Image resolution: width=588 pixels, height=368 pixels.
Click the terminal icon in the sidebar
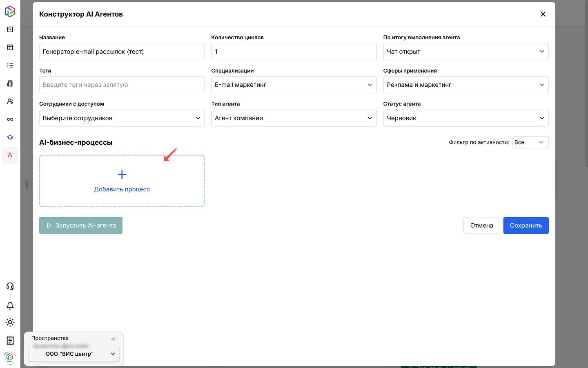(10, 29)
